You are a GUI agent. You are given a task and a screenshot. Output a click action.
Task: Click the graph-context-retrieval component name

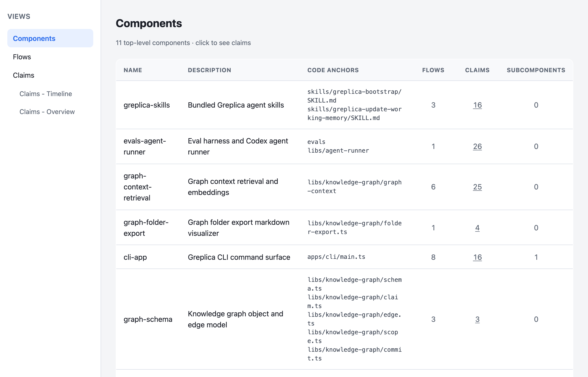137,187
